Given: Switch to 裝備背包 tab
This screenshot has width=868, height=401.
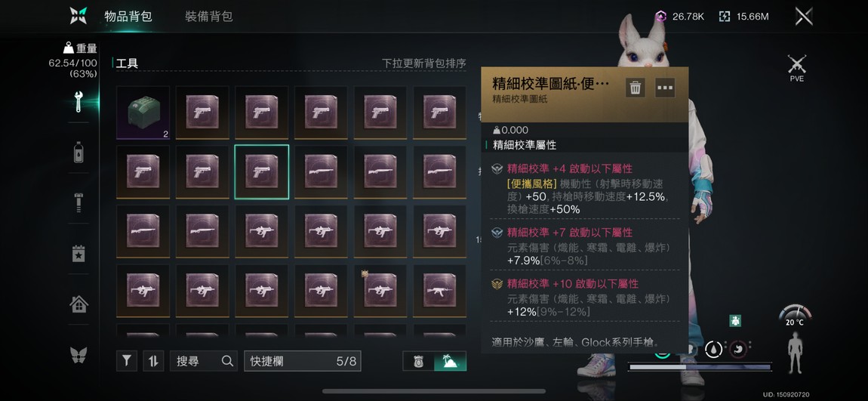Looking at the screenshot, I should [x=208, y=17].
